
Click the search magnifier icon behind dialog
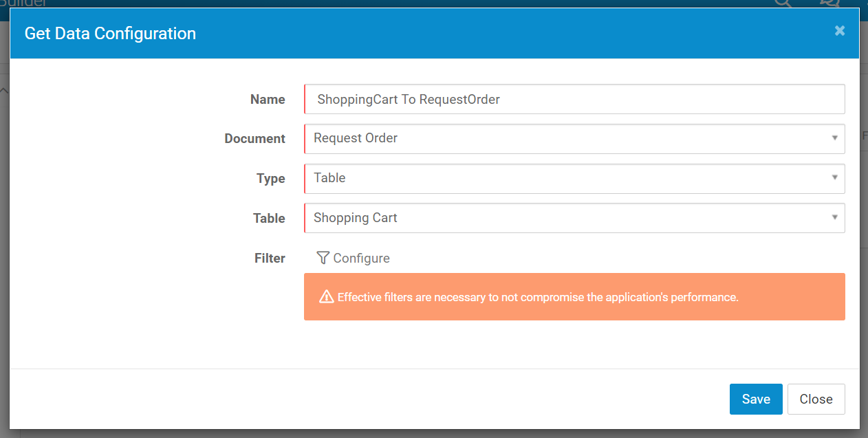pyautogui.click(x=783, y=3)
